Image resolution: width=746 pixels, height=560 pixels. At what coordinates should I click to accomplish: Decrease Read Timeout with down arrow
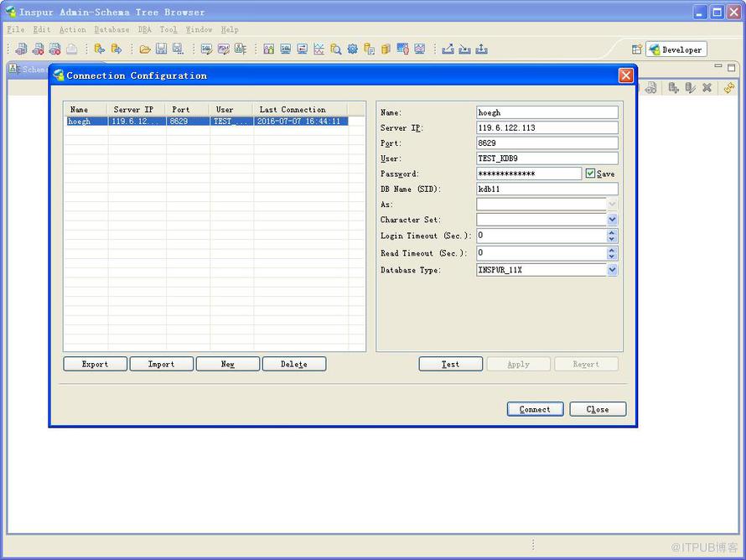point(612,256)
